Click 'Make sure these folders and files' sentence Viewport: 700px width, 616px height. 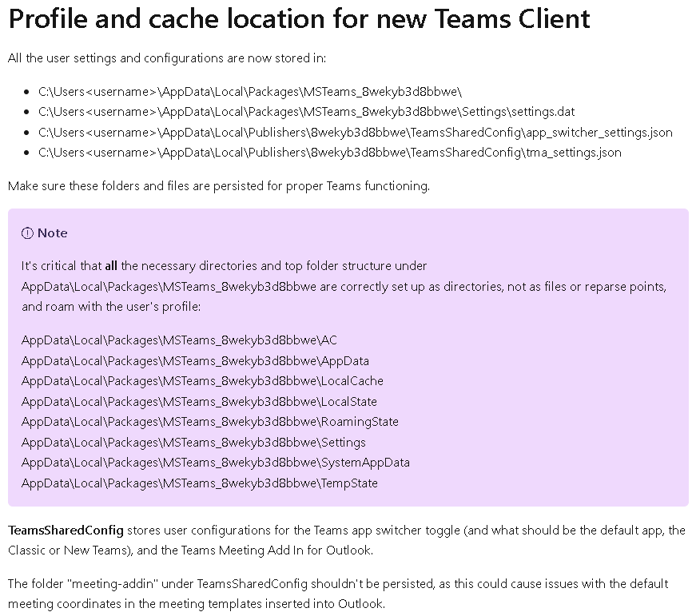tap(219, 185)
